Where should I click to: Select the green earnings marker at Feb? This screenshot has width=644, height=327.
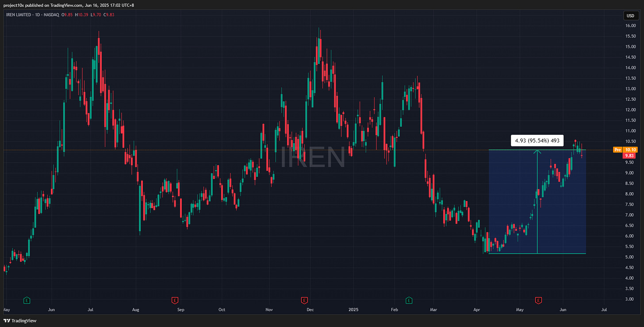(409, 300)
